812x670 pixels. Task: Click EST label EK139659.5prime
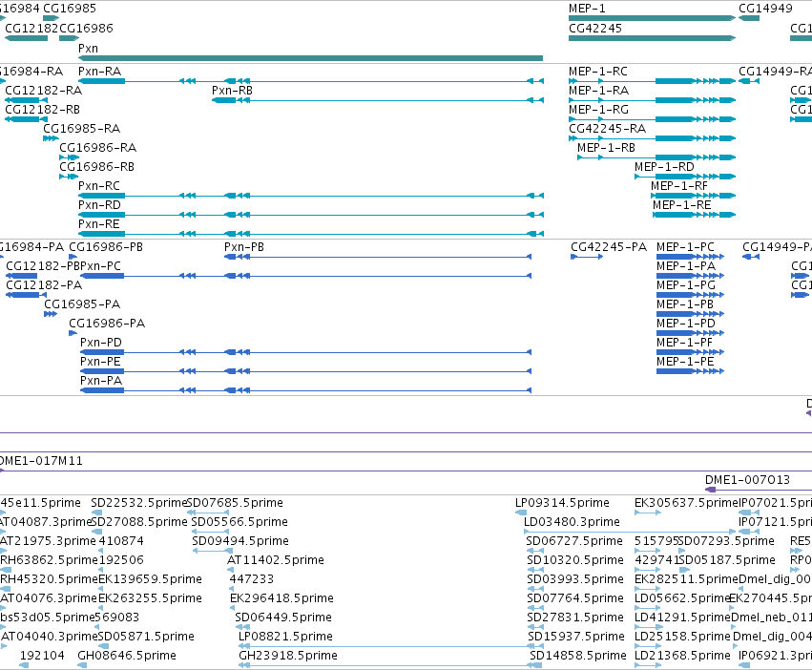(150, 578)
